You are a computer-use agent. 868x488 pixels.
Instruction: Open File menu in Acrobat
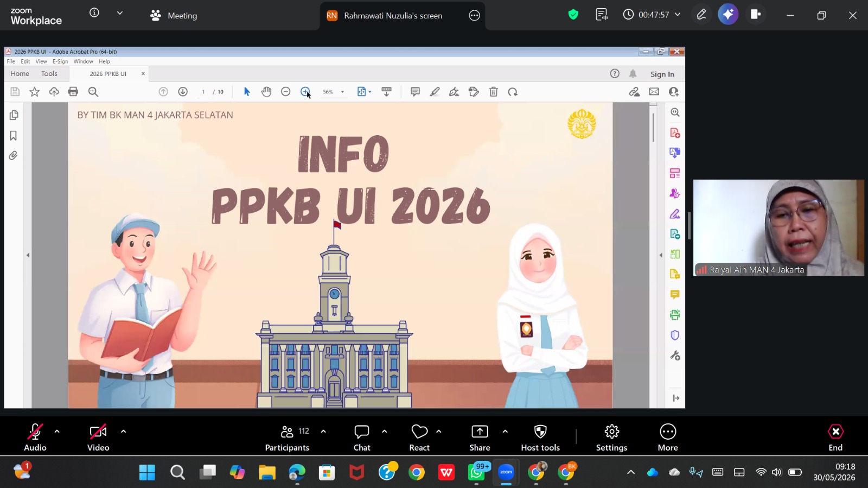coord(11,61)
